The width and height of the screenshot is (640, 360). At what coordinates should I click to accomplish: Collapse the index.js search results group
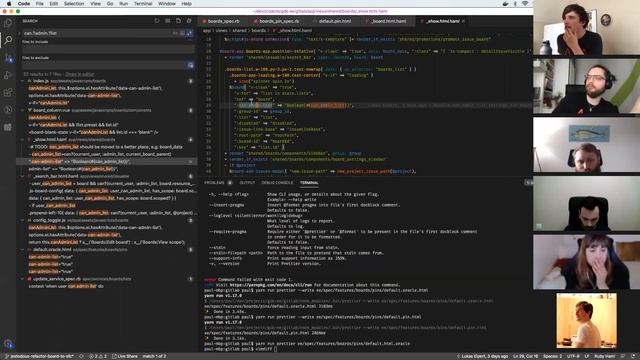[22, 81]
